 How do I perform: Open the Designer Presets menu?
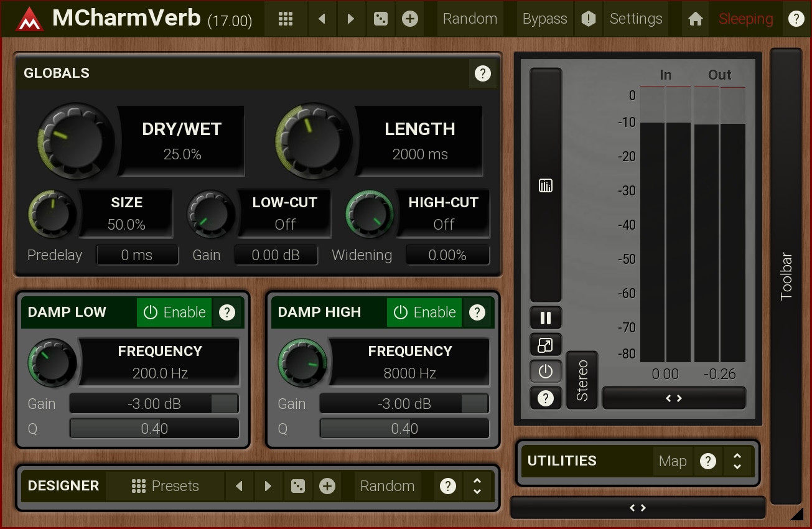pyautogui.click(x=166, y=486)
